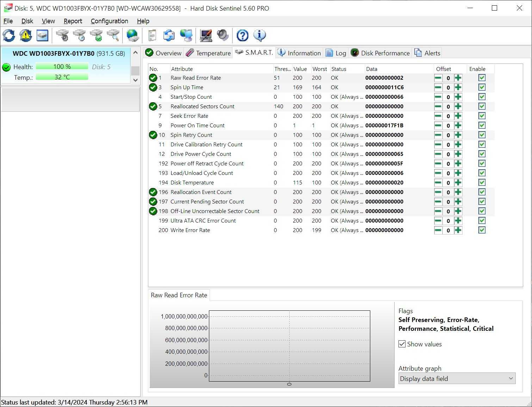Viewport: 532px width, 407px height.
Task: Increase offset for Reallocated Sectors Count
Action: 458,107
